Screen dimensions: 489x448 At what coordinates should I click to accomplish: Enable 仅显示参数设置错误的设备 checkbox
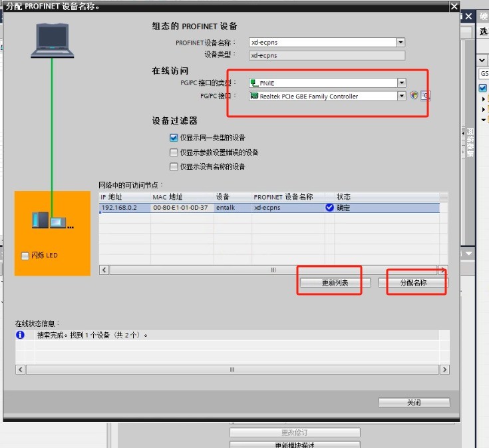[x=174, y=152]
